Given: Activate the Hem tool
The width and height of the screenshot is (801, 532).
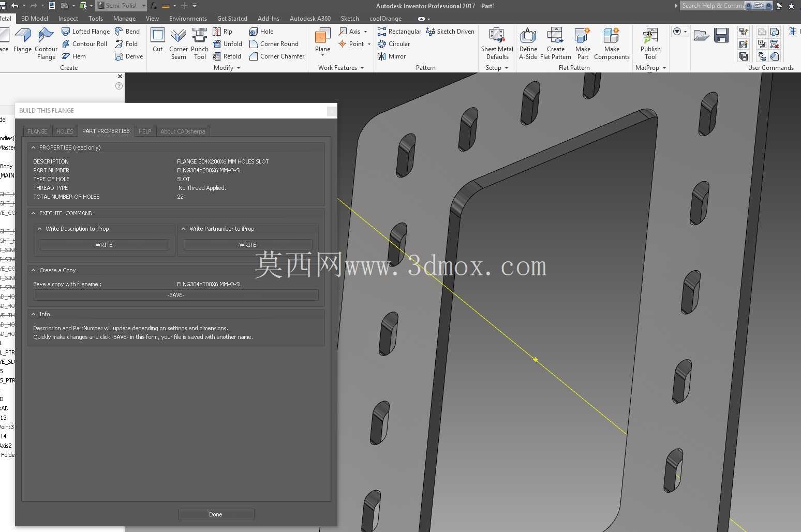Looking at the screenshot, I should point(73,56).
